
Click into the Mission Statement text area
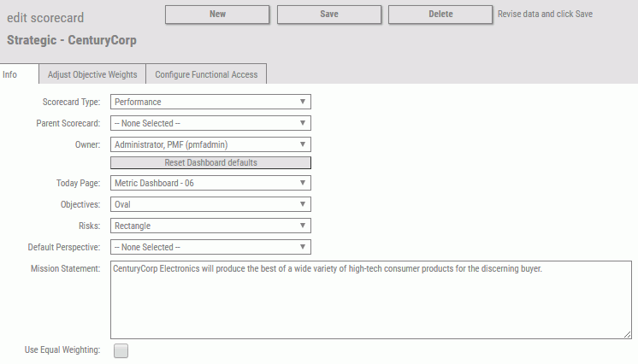371,300
